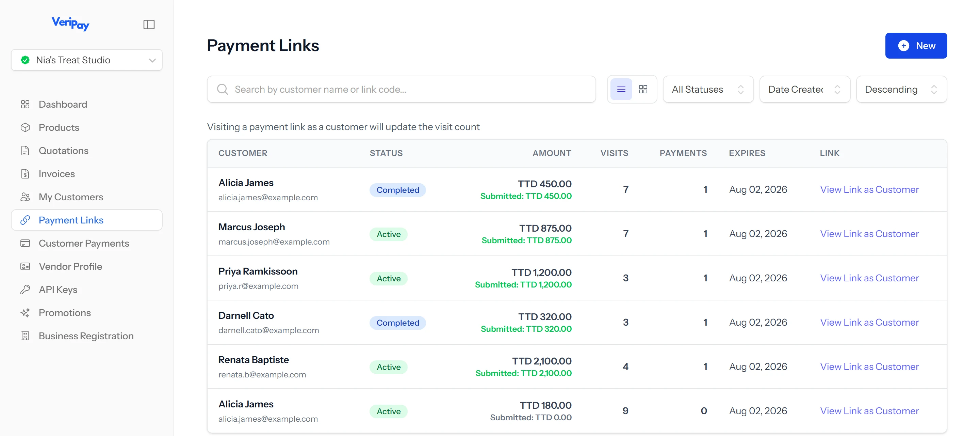Open Quotations in the sidebar

point(87,151)
